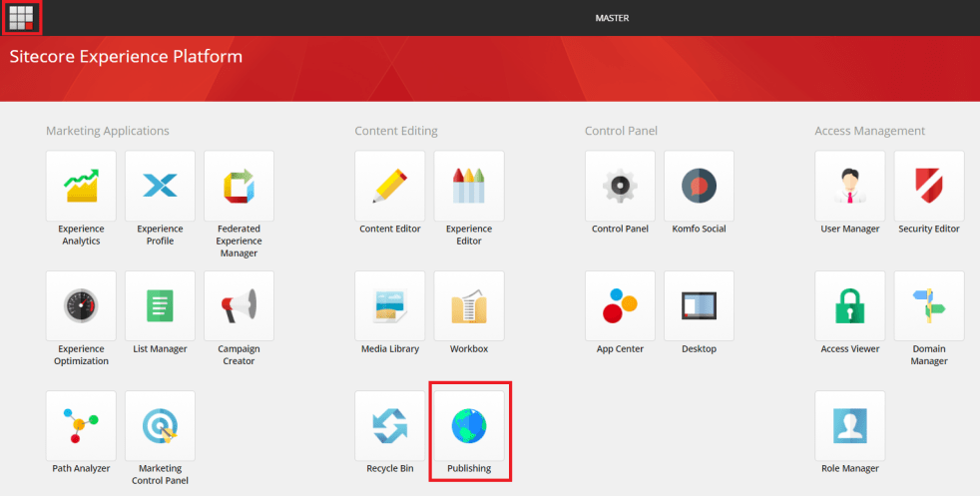This screenshot has width=980, height=496.
Task: Browse the Media Library
Action: tap(390, 305)
